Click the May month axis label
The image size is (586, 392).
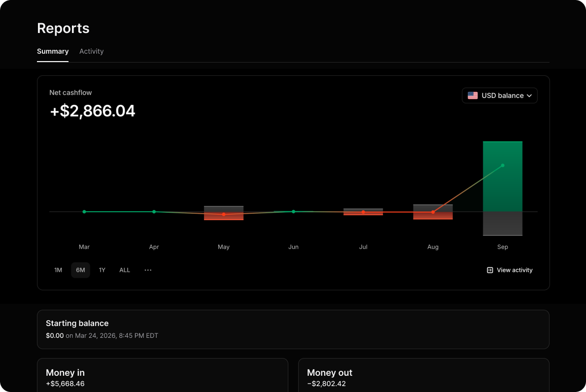coord(223,247)
